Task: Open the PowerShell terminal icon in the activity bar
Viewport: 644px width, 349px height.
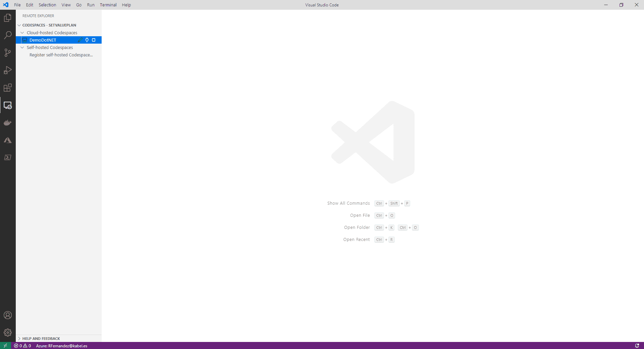Action: pos(8,157)
